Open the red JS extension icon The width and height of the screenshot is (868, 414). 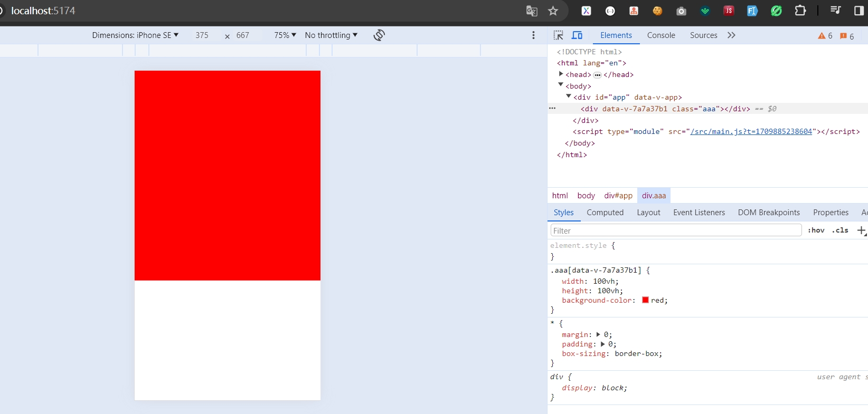pos(729,11)
